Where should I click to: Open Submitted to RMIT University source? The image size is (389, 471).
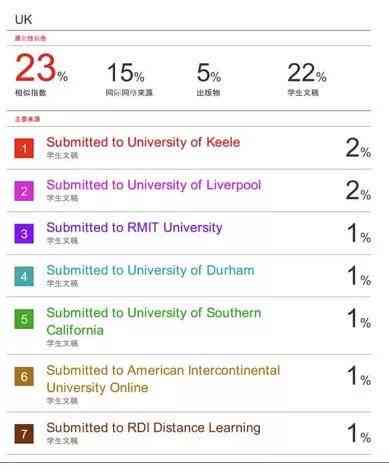point(134,228)
